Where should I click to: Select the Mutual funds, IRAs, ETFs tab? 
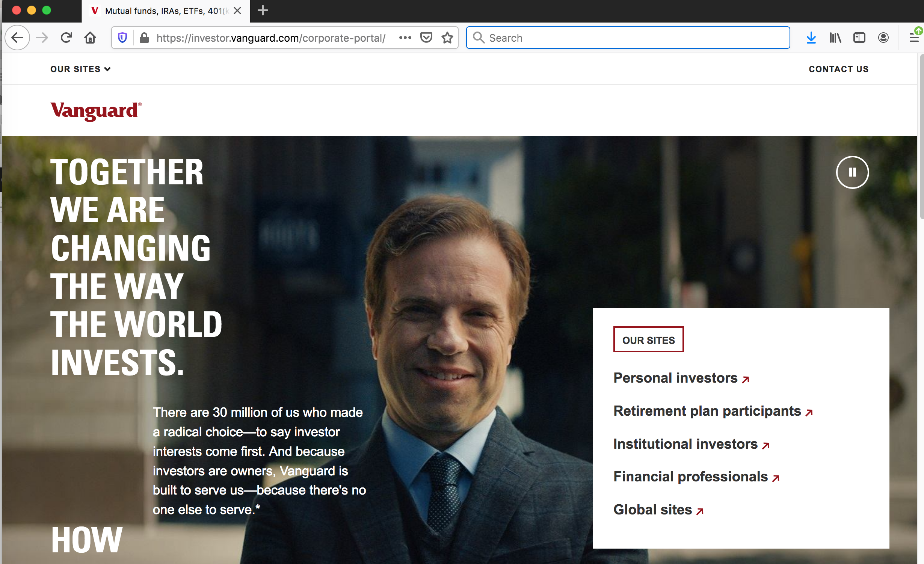pyautogui.click(x=166, y=11)
